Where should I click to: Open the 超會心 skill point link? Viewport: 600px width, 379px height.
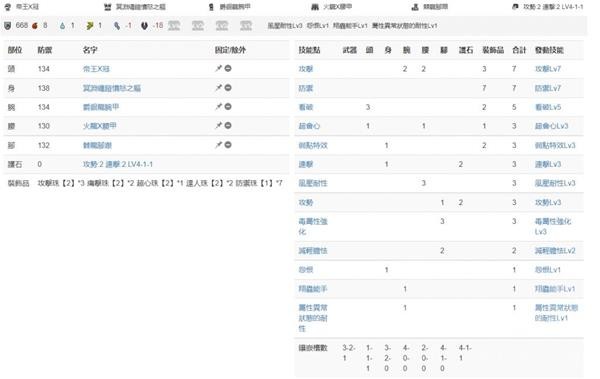pyautogui.click(x=309, y=126)
